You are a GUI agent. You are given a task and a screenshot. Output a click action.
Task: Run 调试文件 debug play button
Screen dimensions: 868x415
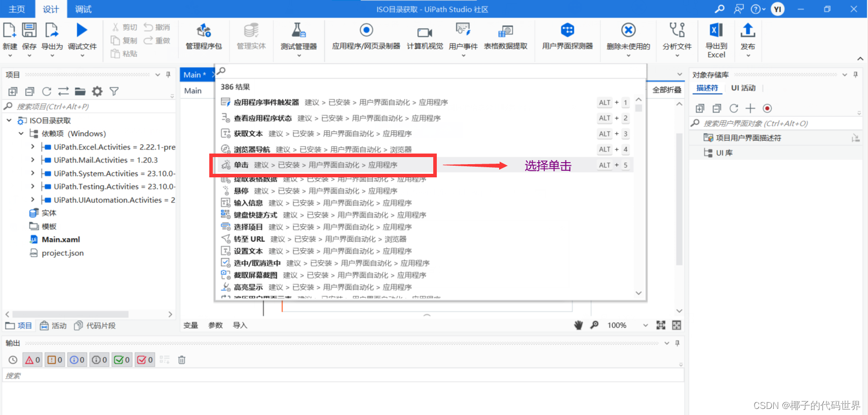[82, 30]
